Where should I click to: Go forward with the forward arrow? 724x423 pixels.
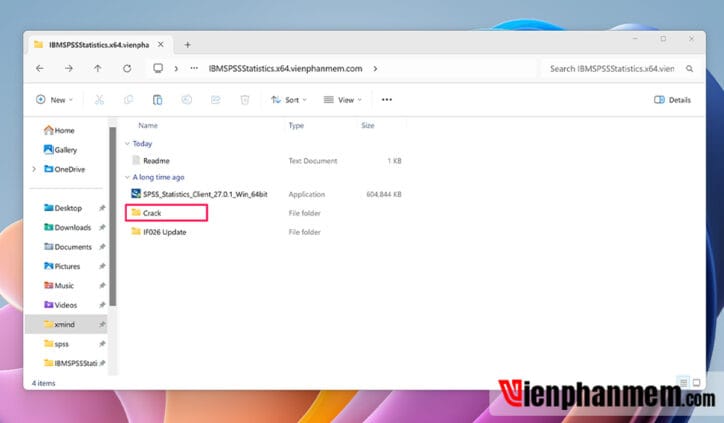[69, 68]
